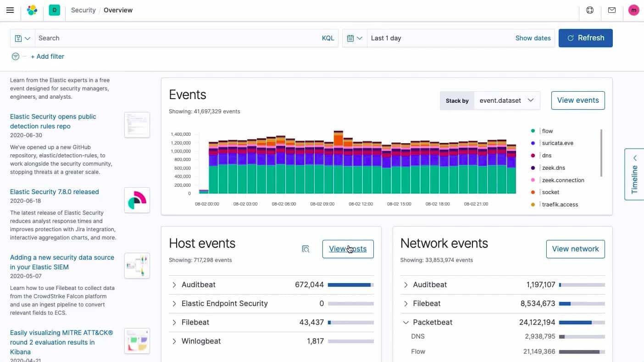Inspect the Host events panel

click(x=306, y=249)
